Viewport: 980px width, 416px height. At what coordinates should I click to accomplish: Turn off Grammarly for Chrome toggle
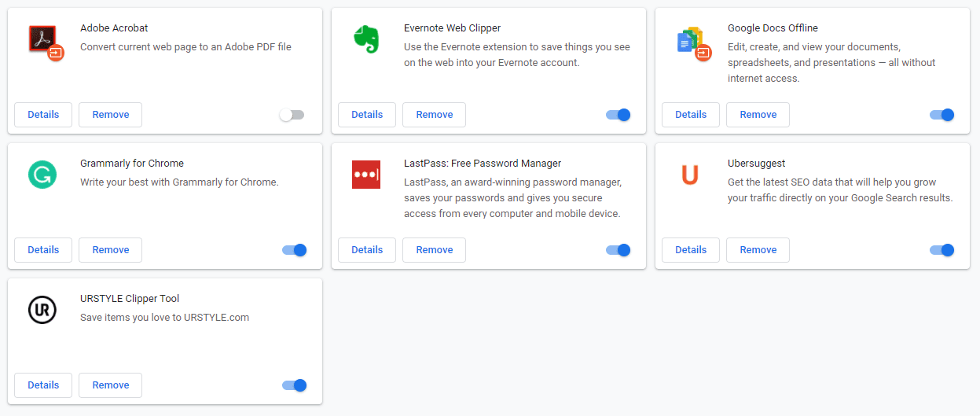[x=295, y=250]
